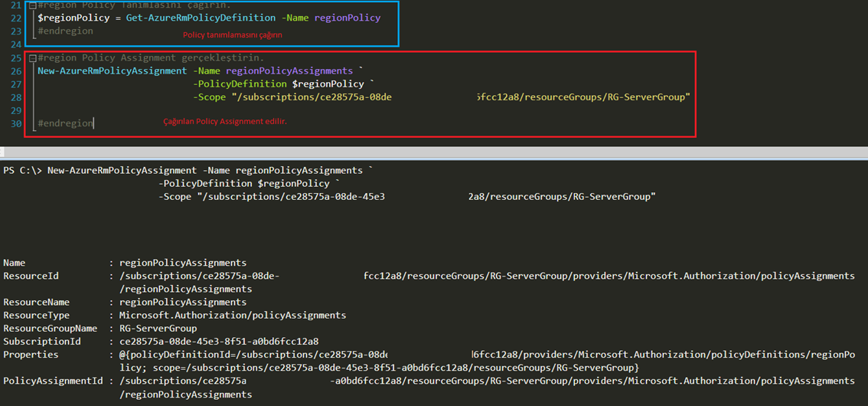Image resolution: width=868 pixels, height=406 pixels.
Task: Collapse the region starting on line 21
Action: click(x=33, y=5)
